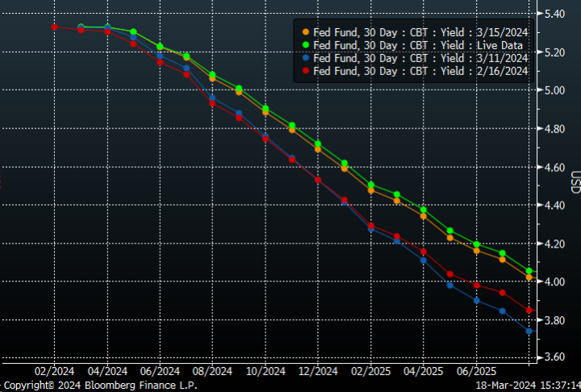Click the 18-Mar-2024 15:37:14 timestamp
The width and height of the screenshot is (581, 392).
coord(529,386)
